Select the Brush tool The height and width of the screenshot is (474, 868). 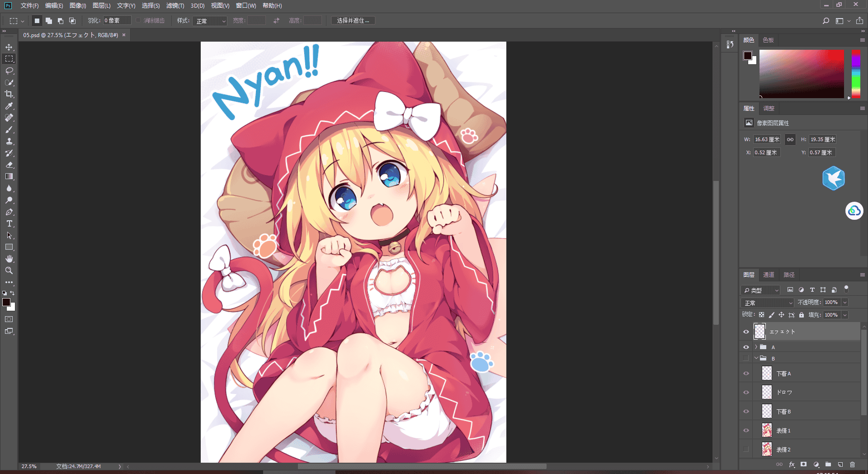(x=9, y=129)
